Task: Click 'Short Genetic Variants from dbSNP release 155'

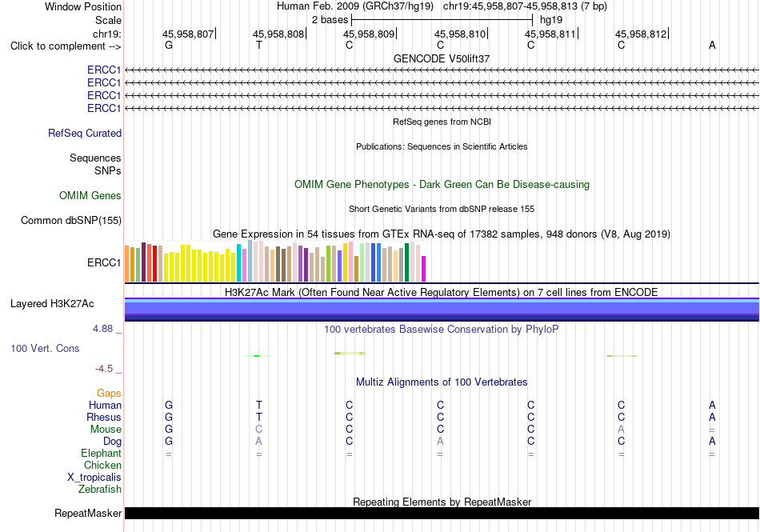Action: pyautogui.click(x=442, y=209)
